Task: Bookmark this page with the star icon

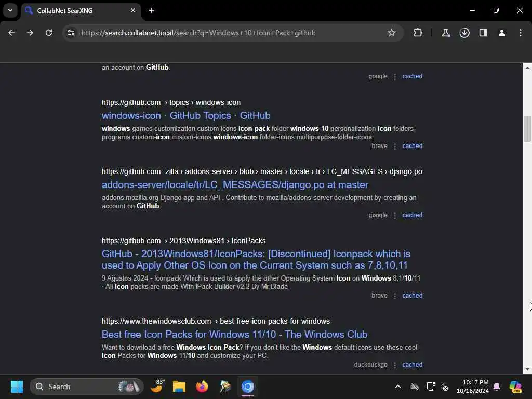Action: 392,33
